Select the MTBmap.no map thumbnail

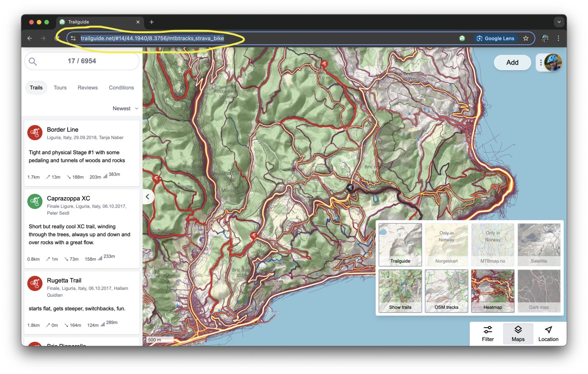pos(493,245)
